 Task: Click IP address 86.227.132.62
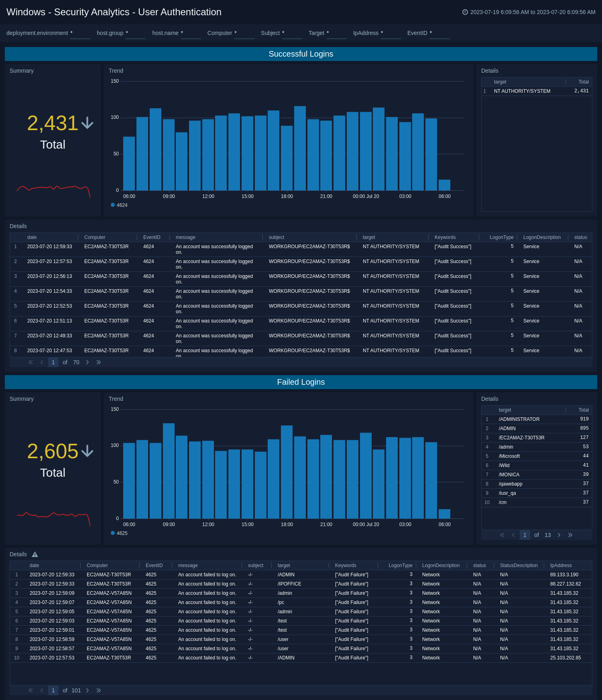click(565, 584)
